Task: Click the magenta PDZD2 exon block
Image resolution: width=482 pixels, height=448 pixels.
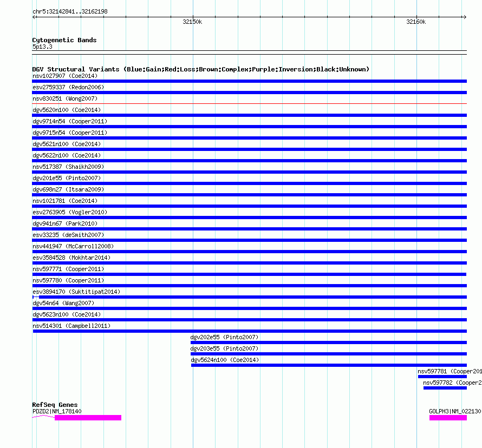Action: pyautogui.click(x=88, y=418)
